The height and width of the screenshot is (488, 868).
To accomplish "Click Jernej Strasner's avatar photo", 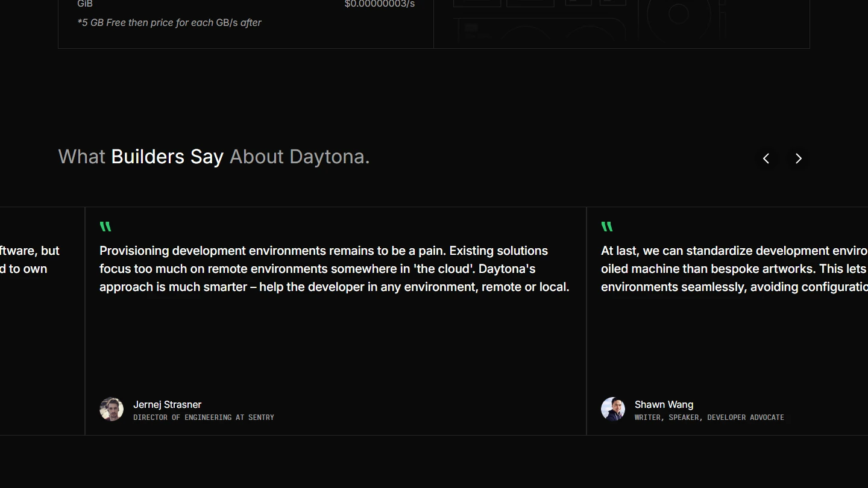I will 112,409.
